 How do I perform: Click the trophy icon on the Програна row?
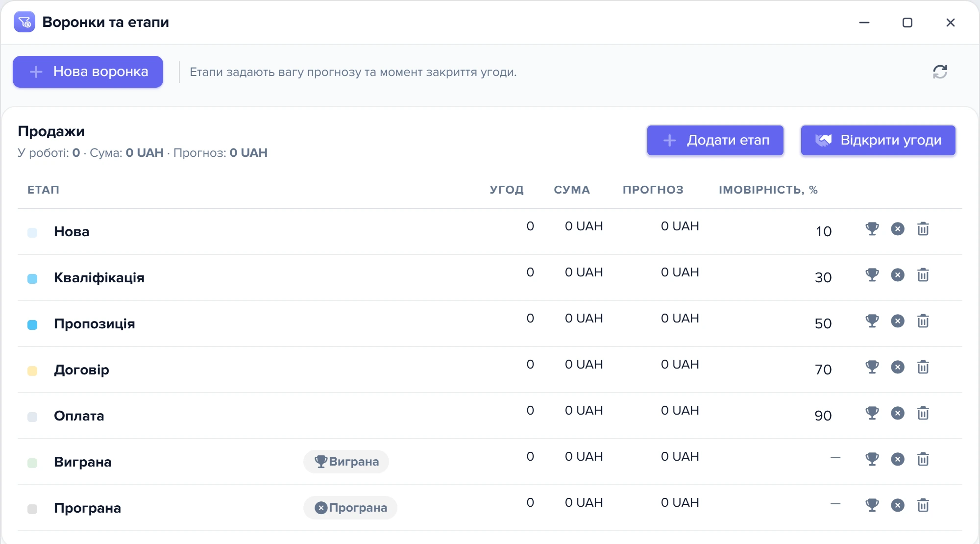(x=872, y=505)
